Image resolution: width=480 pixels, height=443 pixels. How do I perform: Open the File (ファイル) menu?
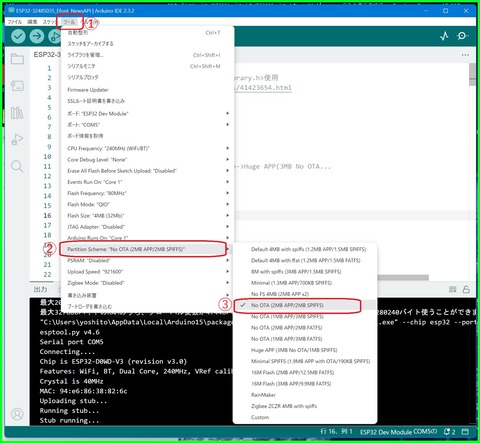(x=15, y=22)
